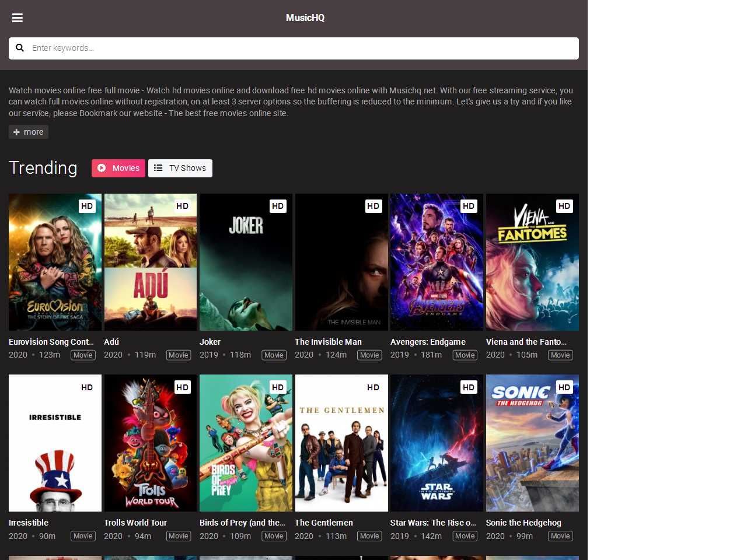Click the Movie tag under Birds of Prey
Viewport: 747px width, 560px height.
274,536
